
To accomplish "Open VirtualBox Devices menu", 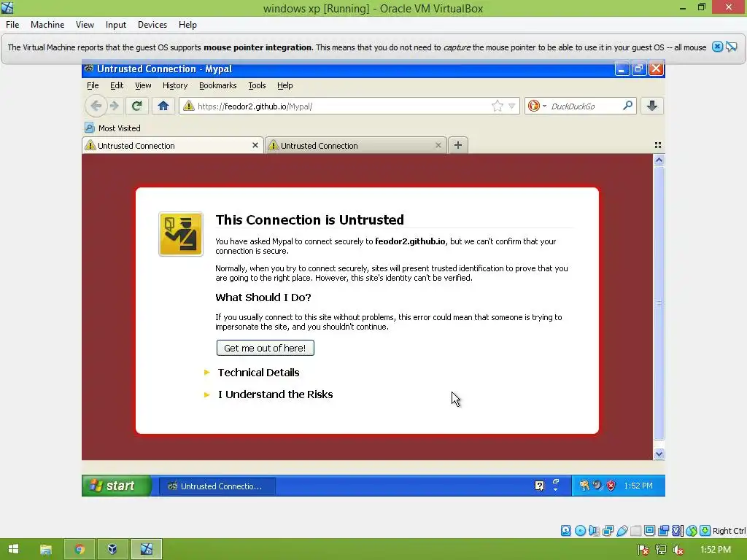I will pyautogui.click(x=152, y=25).
